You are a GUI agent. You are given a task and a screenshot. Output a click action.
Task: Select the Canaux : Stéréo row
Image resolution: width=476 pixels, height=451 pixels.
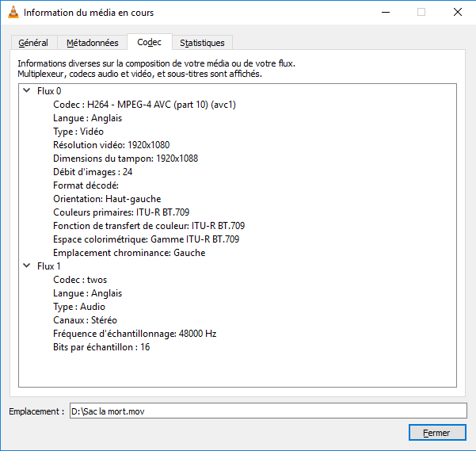(85, 319)
